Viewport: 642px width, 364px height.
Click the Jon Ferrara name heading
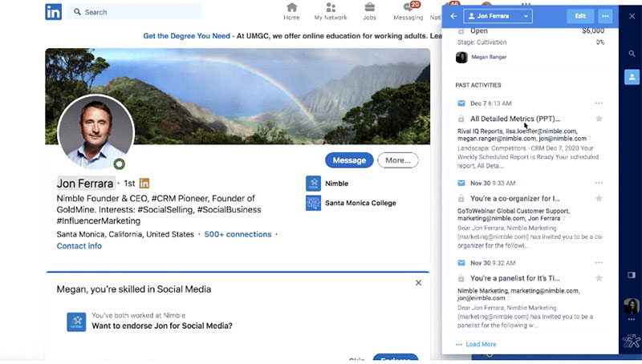pyautogui.click(x=85, y=184)
